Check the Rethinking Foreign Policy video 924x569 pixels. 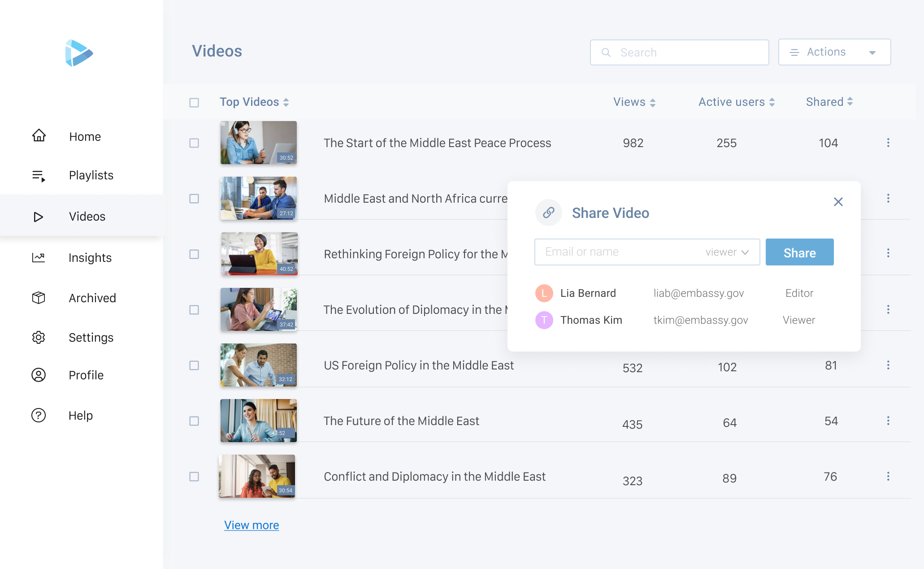tap(194, 254)
